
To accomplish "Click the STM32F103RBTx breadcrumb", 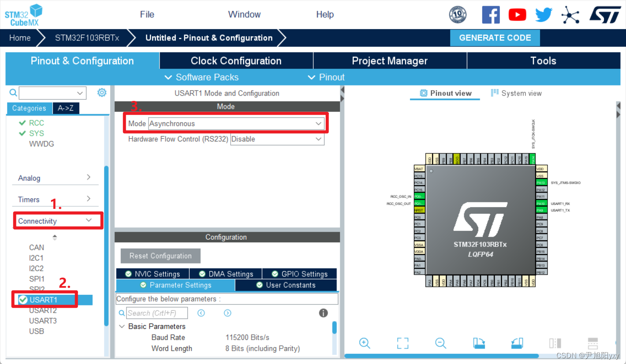I will click(x=87, y=38).
